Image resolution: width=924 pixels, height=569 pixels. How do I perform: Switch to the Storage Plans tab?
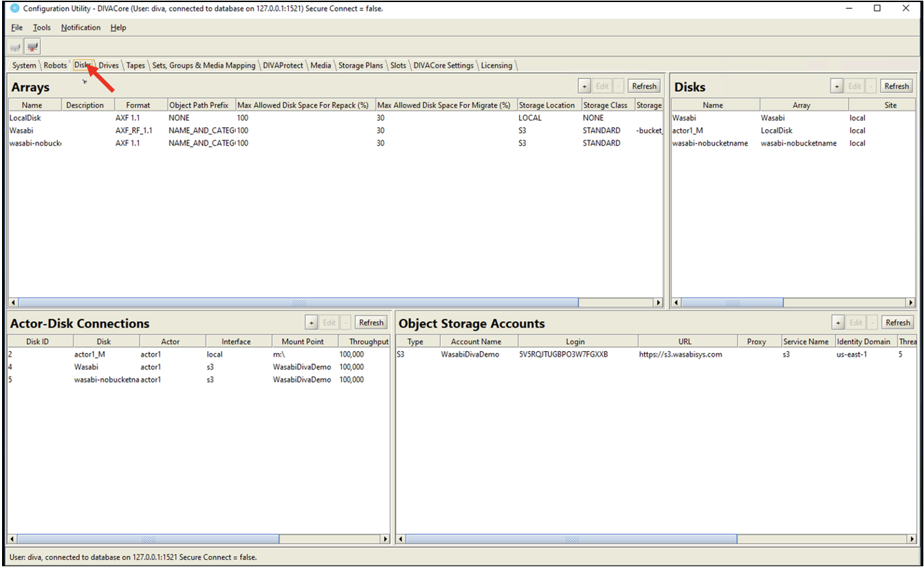pyautogui.click(x=360, y=65)
